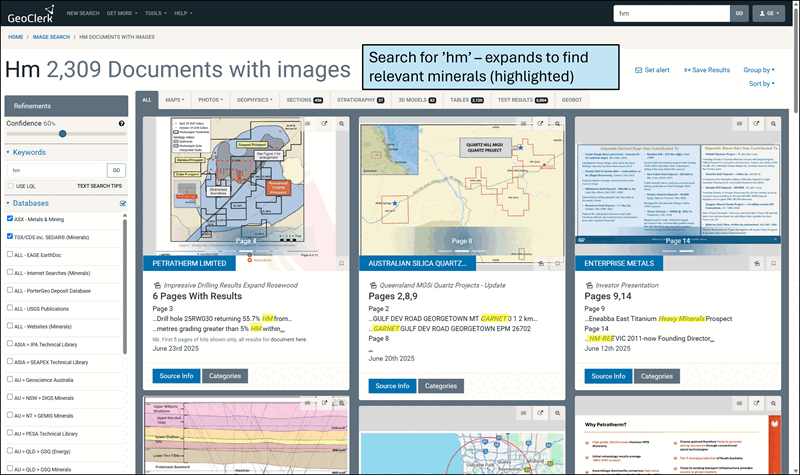Open the Confidence help question mark icon
The width and height of the screenshot is (800, 475).
[x=122, y=123]
